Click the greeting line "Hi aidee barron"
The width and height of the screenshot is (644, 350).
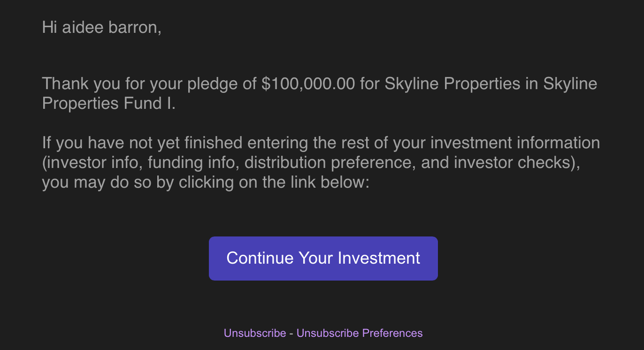[102, 27]
